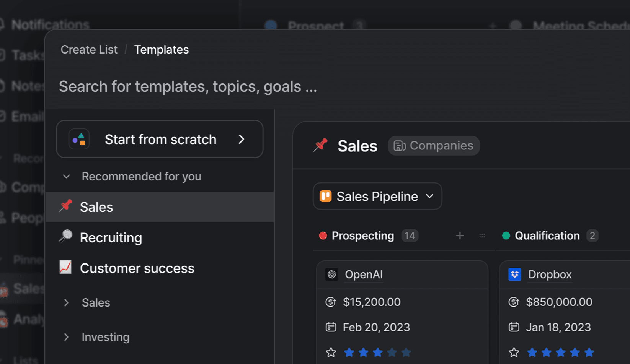
Task: Go back via Create List breadcrumb
Action: [x=89, y=50]
